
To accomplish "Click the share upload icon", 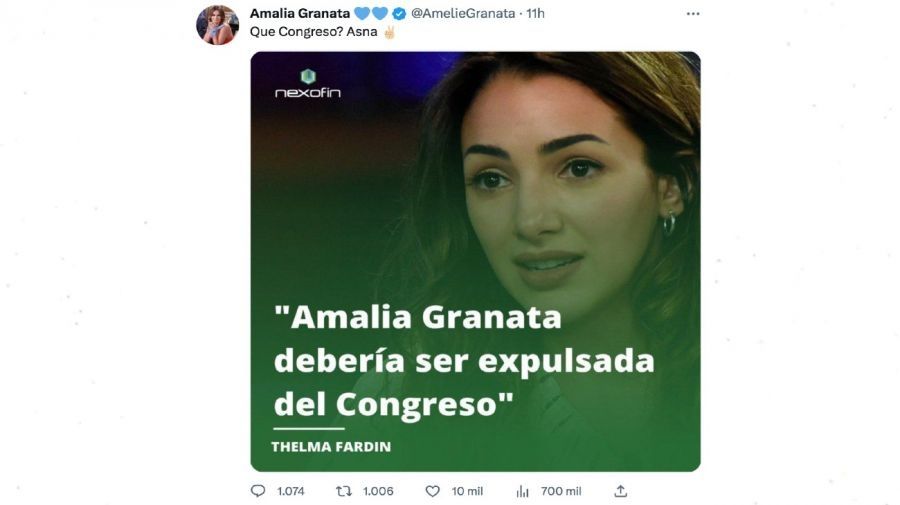I will tap(620, 491).
